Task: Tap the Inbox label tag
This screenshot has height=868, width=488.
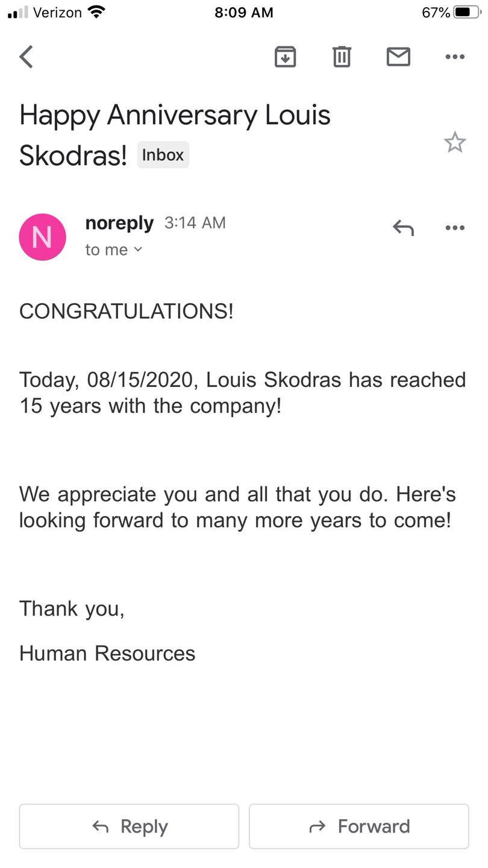Action: coord(163,155)
